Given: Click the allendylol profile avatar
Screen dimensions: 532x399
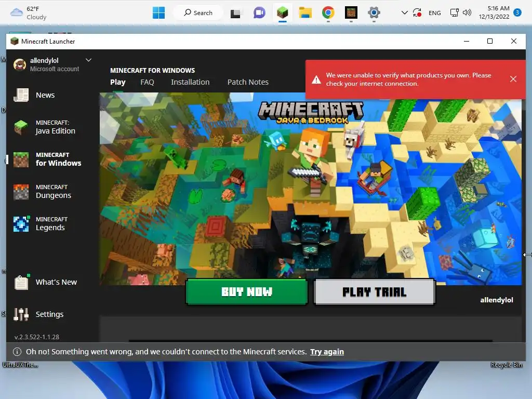Looking at the screenshot, I should (20, 64).
